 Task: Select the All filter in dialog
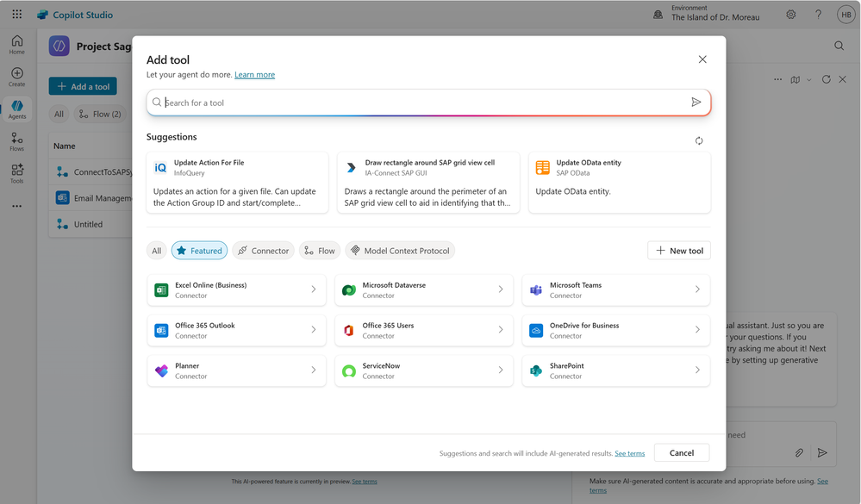click(157, 251)
